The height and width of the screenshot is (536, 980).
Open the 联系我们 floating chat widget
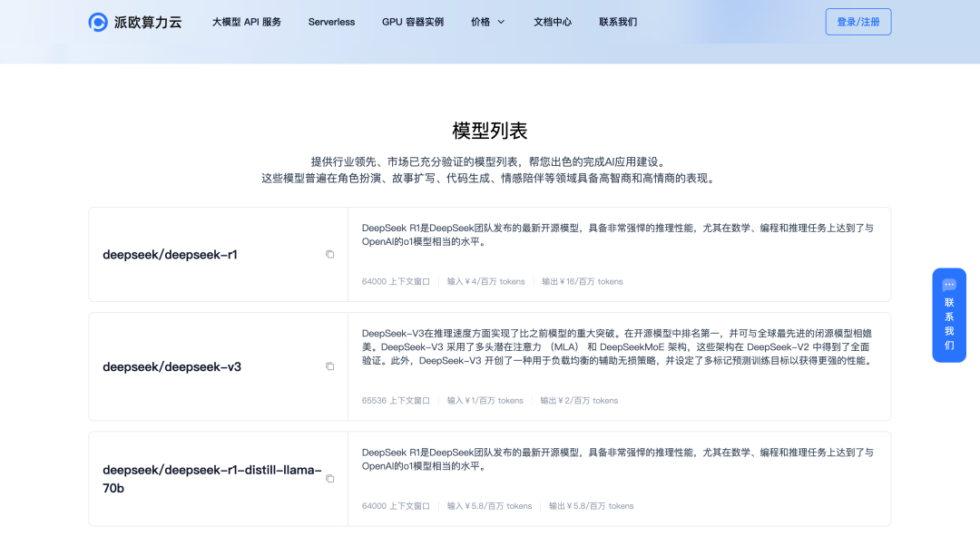tap(949, 316)
